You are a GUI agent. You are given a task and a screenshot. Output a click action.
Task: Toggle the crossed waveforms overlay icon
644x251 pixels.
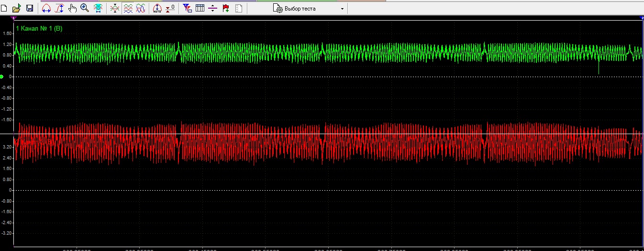click(115, 8)
